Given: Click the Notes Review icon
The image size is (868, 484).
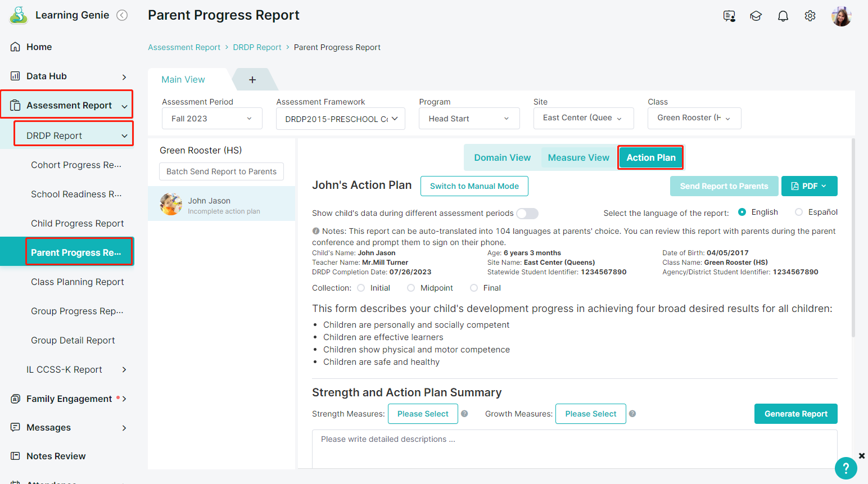Looking at the screenshot, I should [x=16, y=456].
